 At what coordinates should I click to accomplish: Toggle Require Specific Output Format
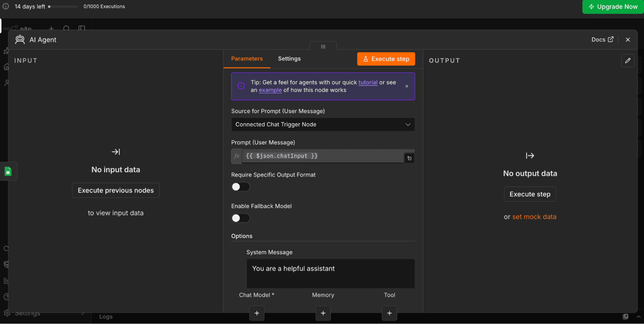(x=240, y=187)
